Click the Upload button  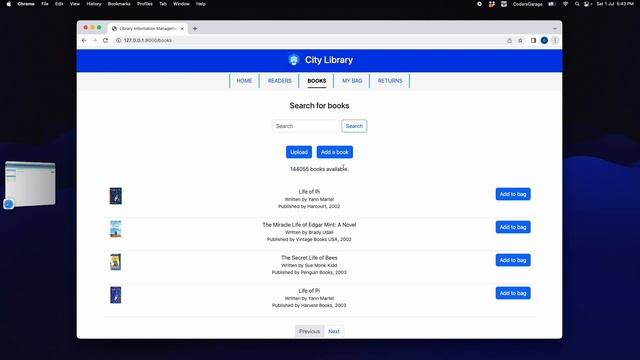pos(299,152)
